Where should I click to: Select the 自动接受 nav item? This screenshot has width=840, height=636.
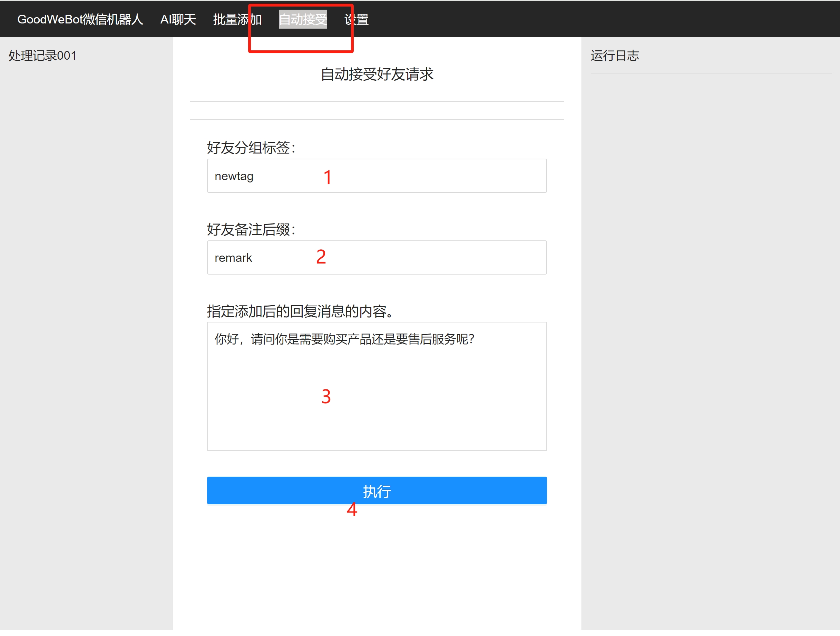(x=303, y=19)
